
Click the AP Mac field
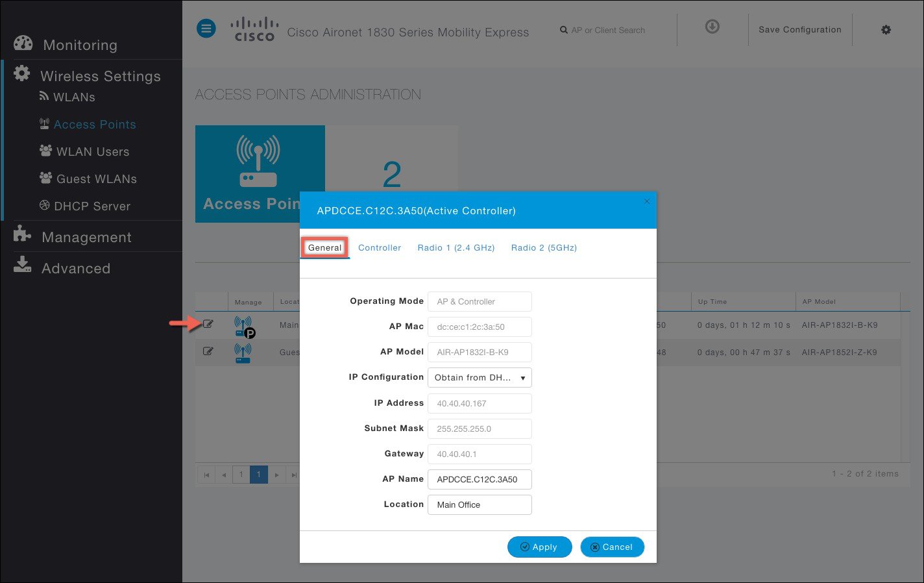tap(480, 327)
